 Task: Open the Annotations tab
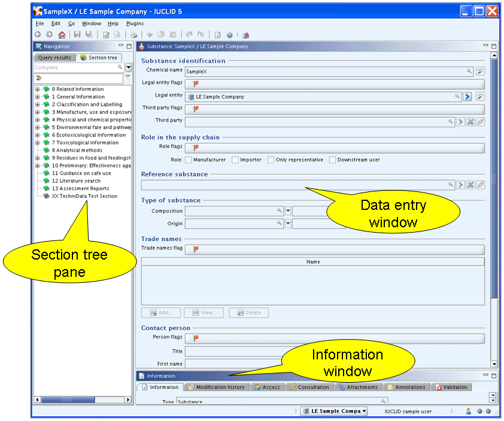[407, 388]
